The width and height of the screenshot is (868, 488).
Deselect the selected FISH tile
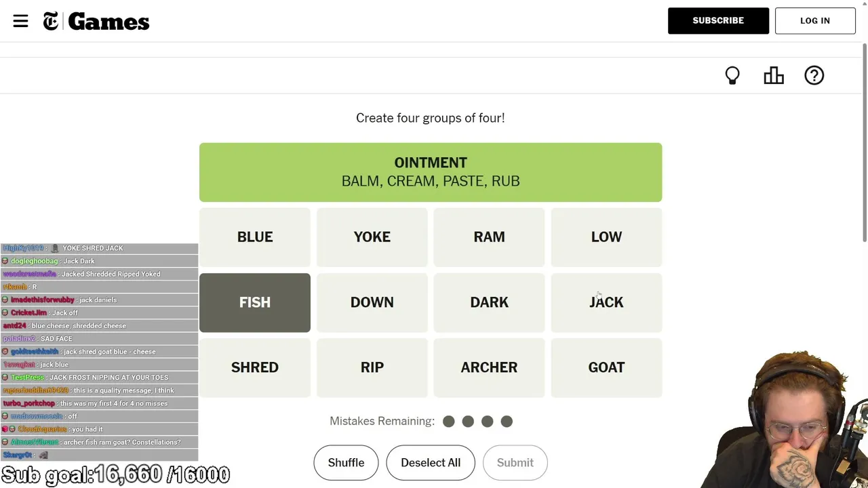click(x=255, y=302)
